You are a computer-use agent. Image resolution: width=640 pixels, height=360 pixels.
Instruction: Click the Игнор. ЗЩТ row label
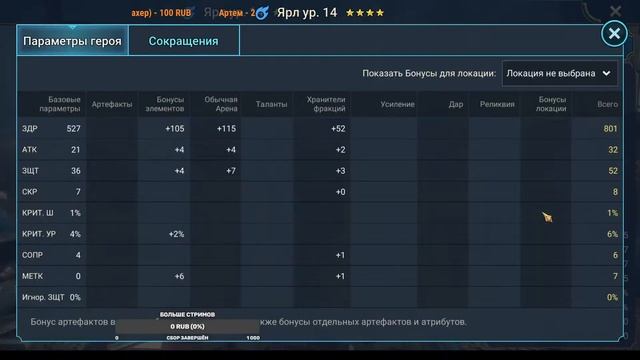click(x=43, y=297)
